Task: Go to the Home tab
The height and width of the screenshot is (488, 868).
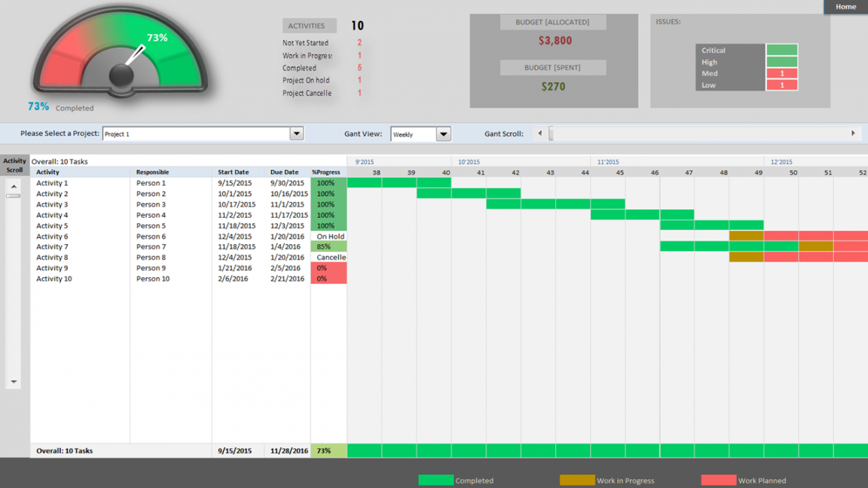Action: pos(845,7)
